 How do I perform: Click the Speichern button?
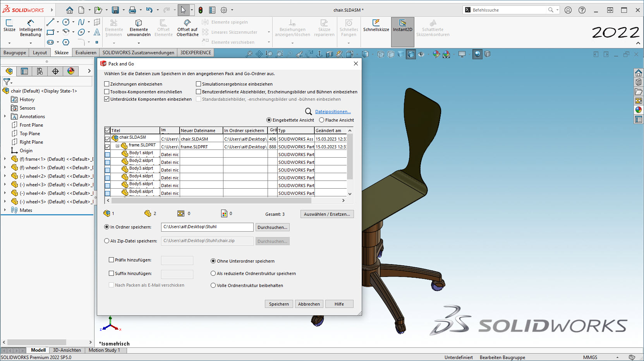point(279,304)
